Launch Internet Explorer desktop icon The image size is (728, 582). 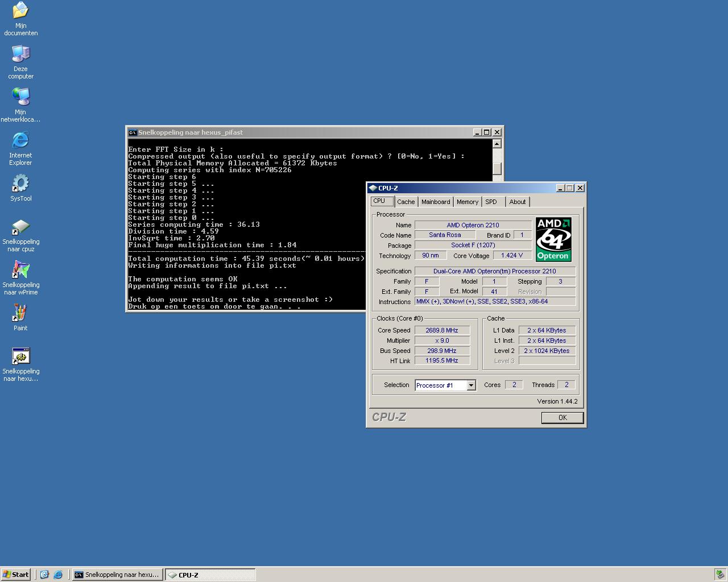(x=20, y=148)
